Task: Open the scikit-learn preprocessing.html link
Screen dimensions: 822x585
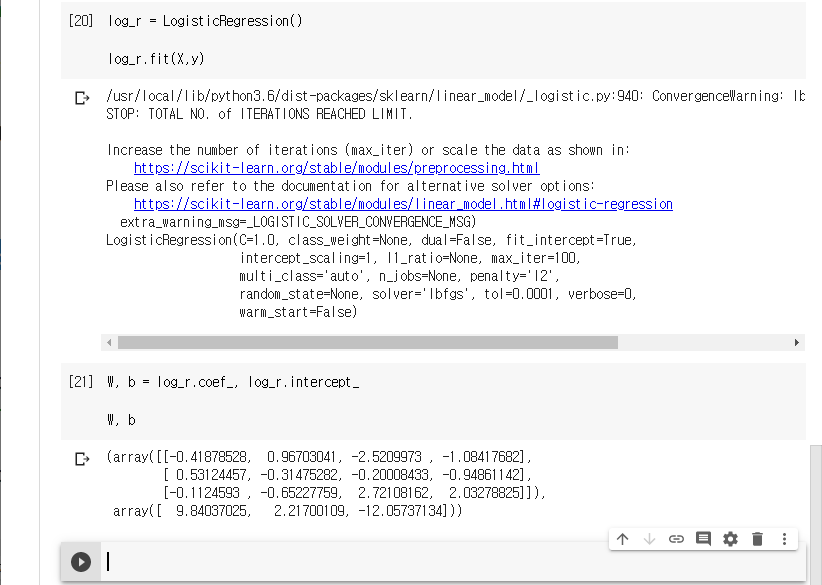Action: click(336, 168)
